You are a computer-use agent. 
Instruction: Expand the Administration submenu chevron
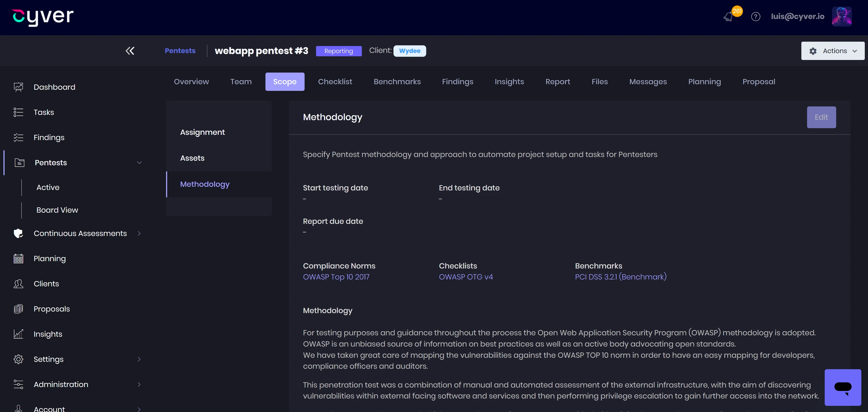tap(139, 384)
